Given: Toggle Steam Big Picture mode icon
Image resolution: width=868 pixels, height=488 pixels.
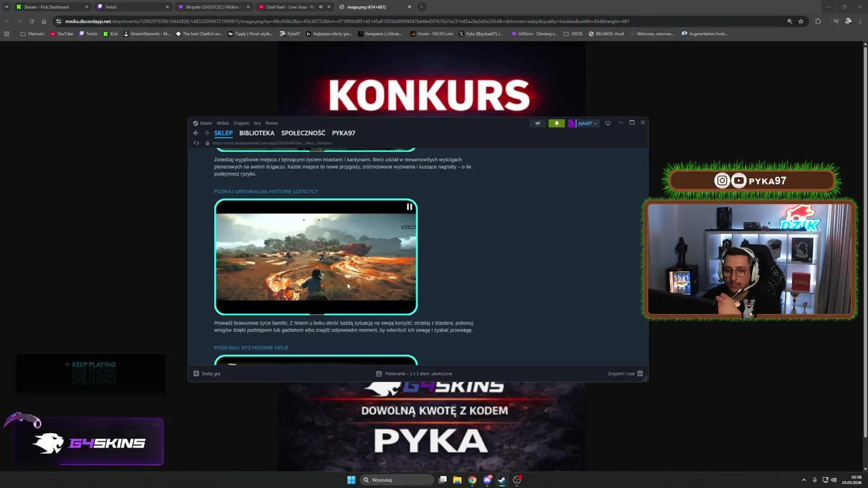Looking at the screenshot, I should (x=608, y=123).
